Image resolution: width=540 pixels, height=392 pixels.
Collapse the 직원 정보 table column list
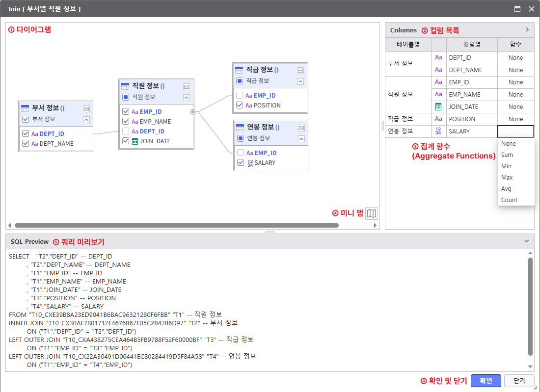(187, 97)
